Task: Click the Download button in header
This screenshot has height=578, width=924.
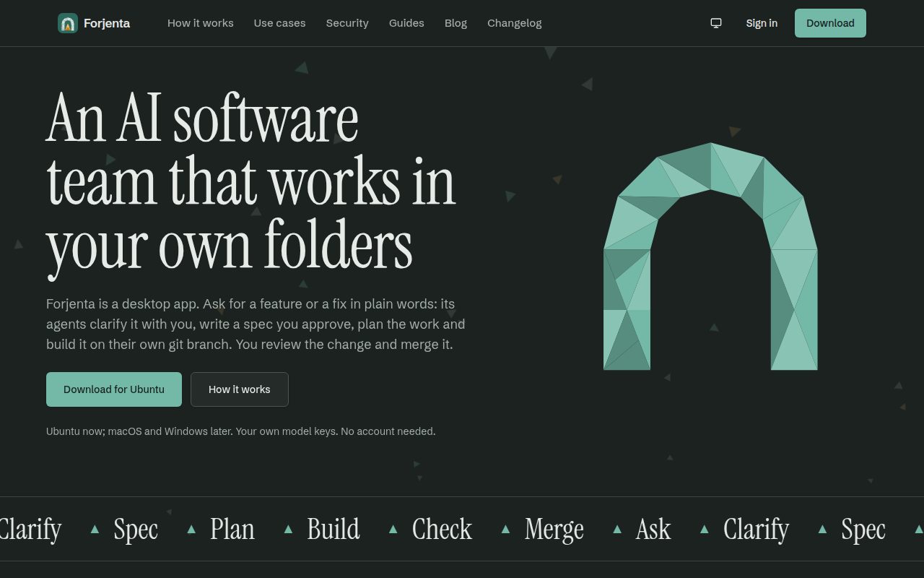Action: [x=830, y=23]
